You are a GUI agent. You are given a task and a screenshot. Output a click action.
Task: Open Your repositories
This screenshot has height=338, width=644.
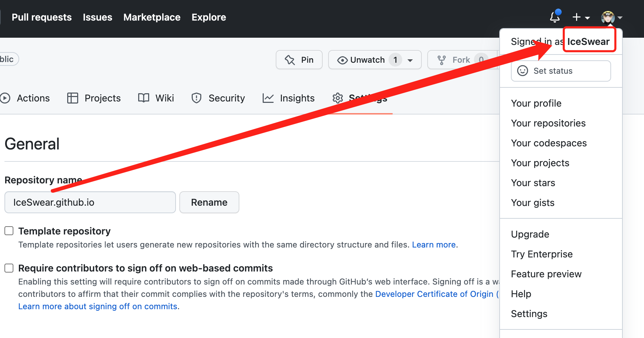coord(548,123)
